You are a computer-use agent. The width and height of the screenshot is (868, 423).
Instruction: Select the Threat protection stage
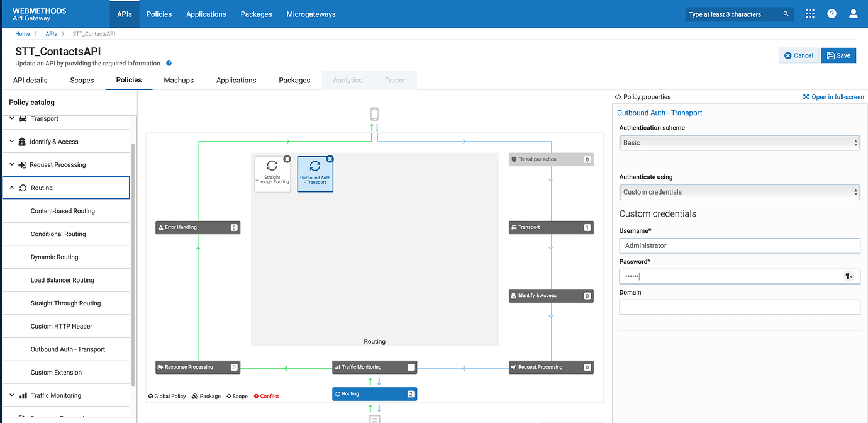pos(551,159)
